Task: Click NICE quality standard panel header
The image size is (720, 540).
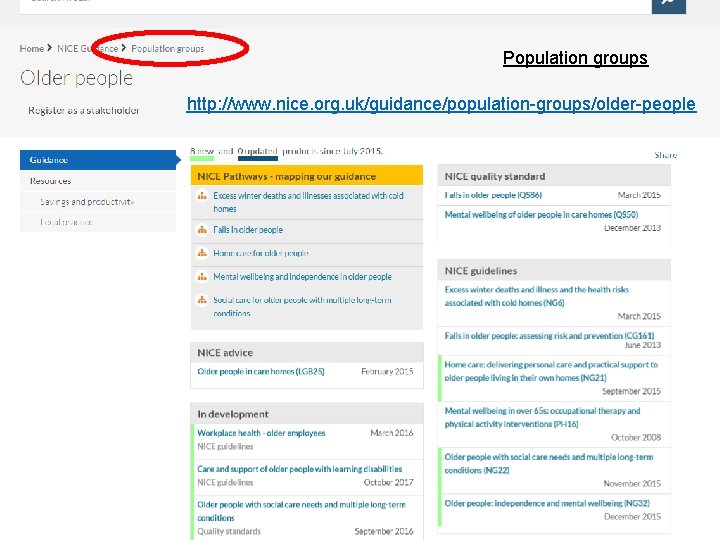Action: (x=554, y=176)
